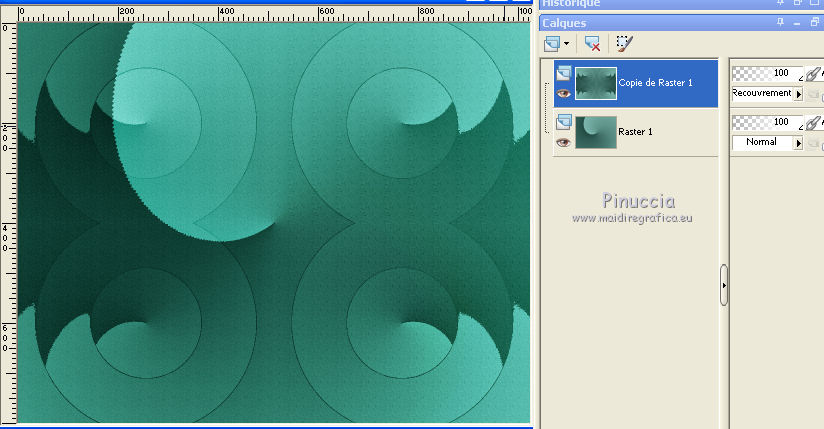Select the Raster 1 layer thumbnail

click(x=596, y=132)
